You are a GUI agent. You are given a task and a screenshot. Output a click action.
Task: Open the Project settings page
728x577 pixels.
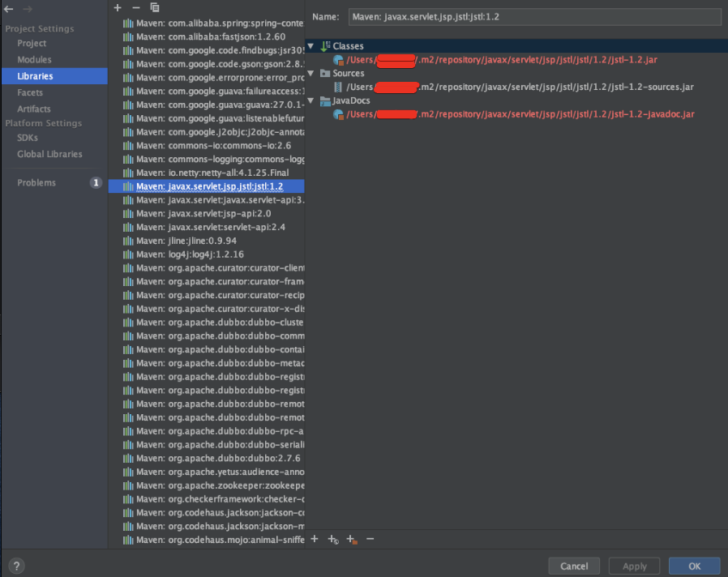[x=32, y=43]
